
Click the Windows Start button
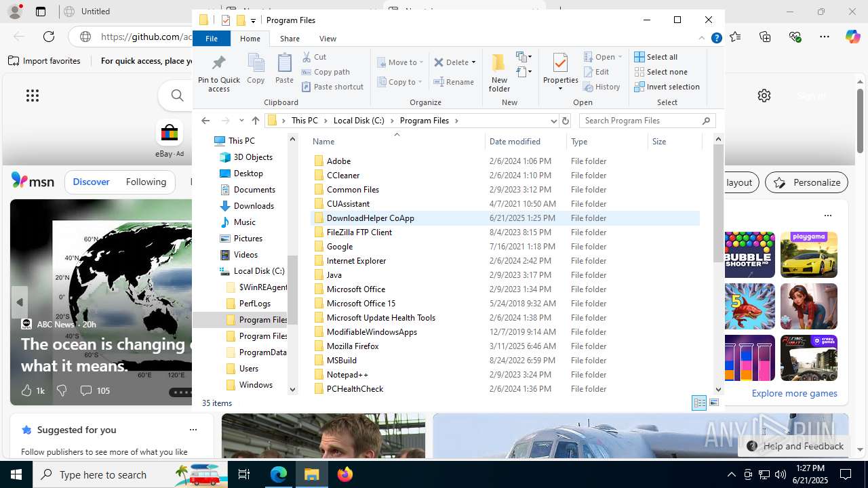(x=16, y=474)
